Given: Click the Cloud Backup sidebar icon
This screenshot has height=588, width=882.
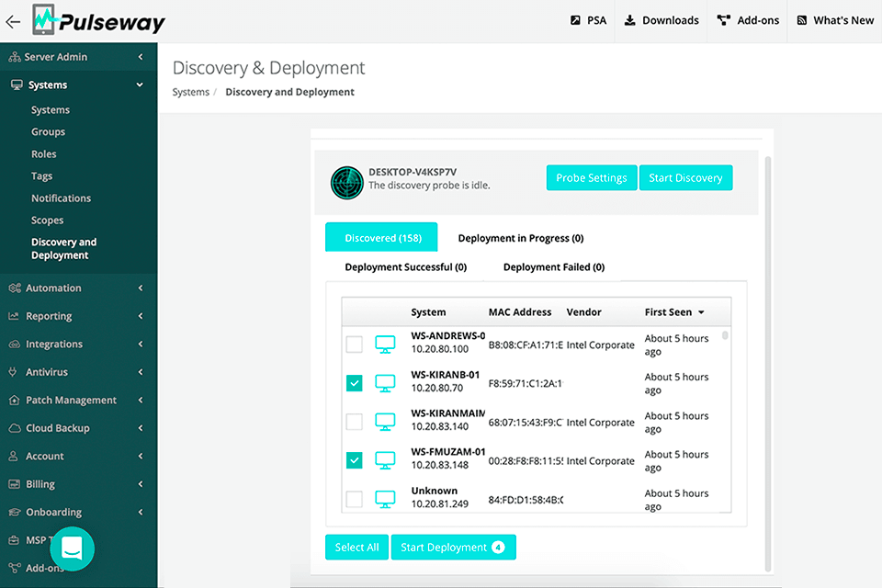Looking at the screenshot, I should 15,428.
